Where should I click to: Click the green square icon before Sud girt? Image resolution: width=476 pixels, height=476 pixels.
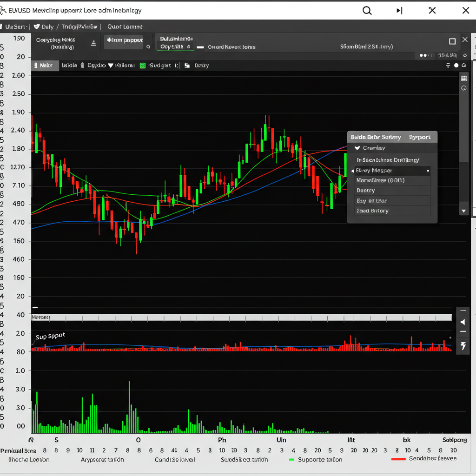click(143, 66)
